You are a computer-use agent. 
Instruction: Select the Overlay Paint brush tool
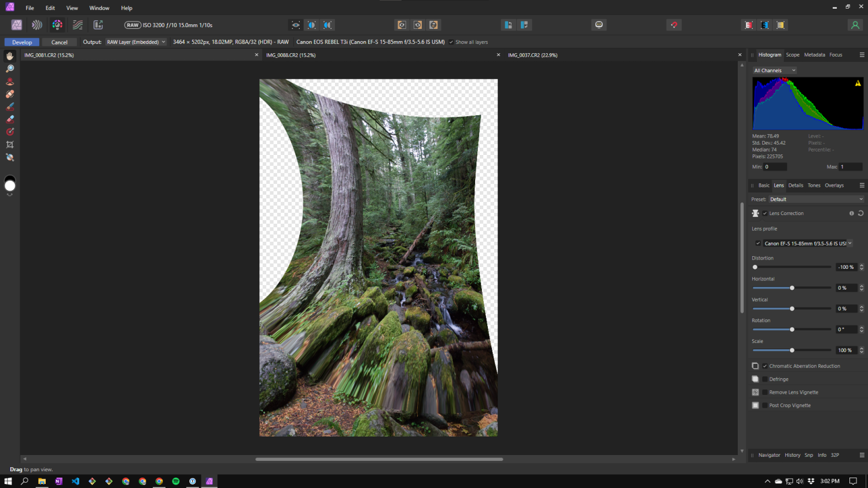tap(10, 107)
